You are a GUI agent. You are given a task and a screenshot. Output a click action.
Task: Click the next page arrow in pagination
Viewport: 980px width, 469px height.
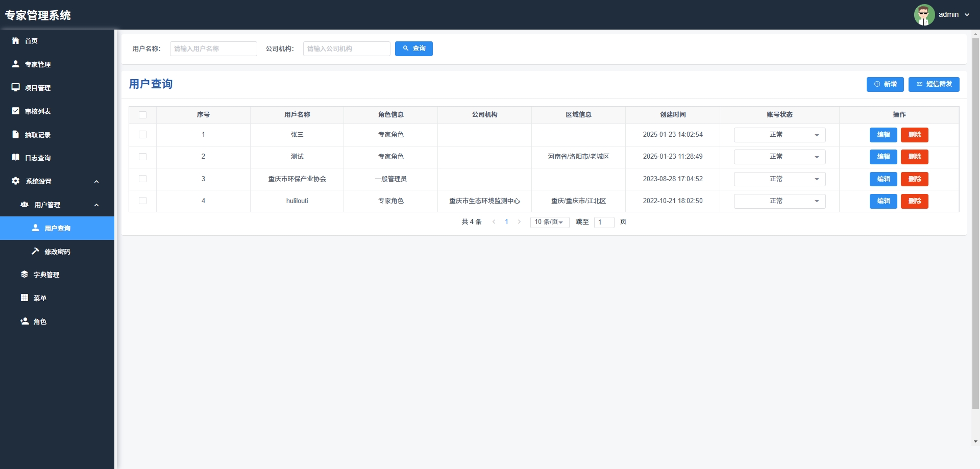[519, 221]
